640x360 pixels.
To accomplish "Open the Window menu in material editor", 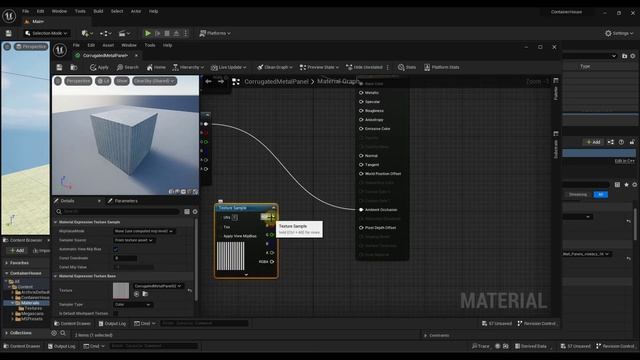I will tap(129, 45).
